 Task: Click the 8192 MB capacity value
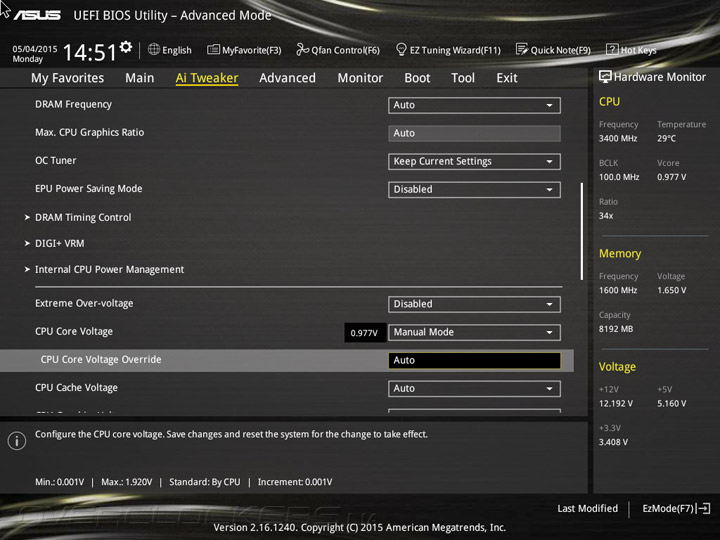coord(616,329)
